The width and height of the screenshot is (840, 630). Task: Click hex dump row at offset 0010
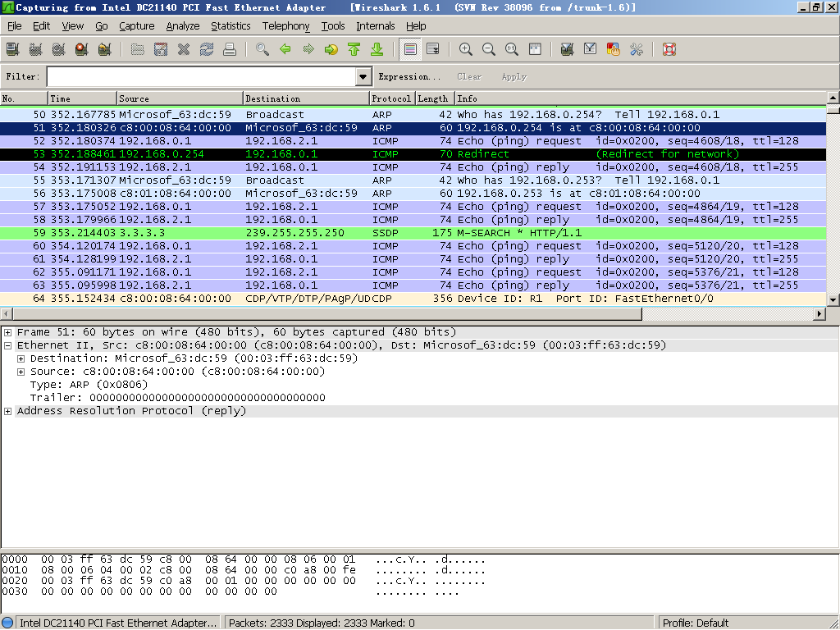[x=244, y=571]
